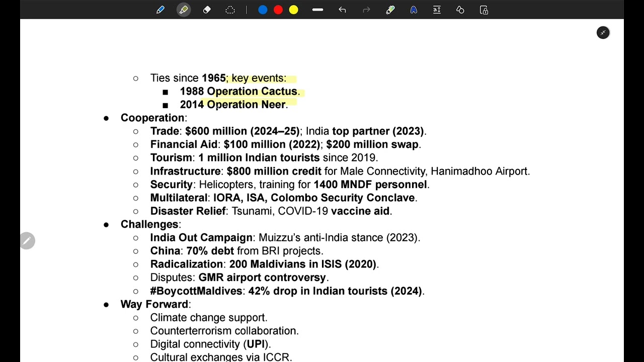Click the text 'Ties since 1965'
Screen dimensions: 644x362
188,78
